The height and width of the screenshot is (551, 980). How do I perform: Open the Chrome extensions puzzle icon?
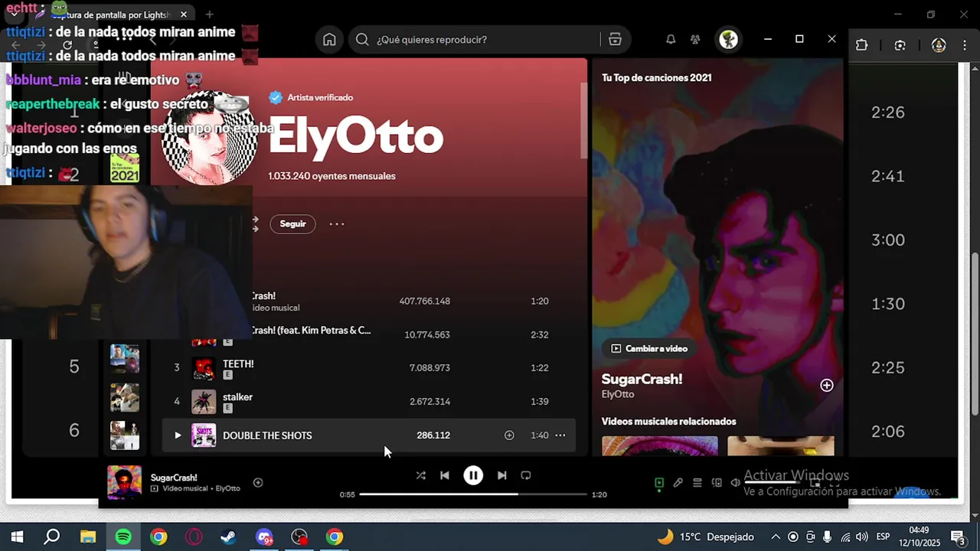point(862,45)
